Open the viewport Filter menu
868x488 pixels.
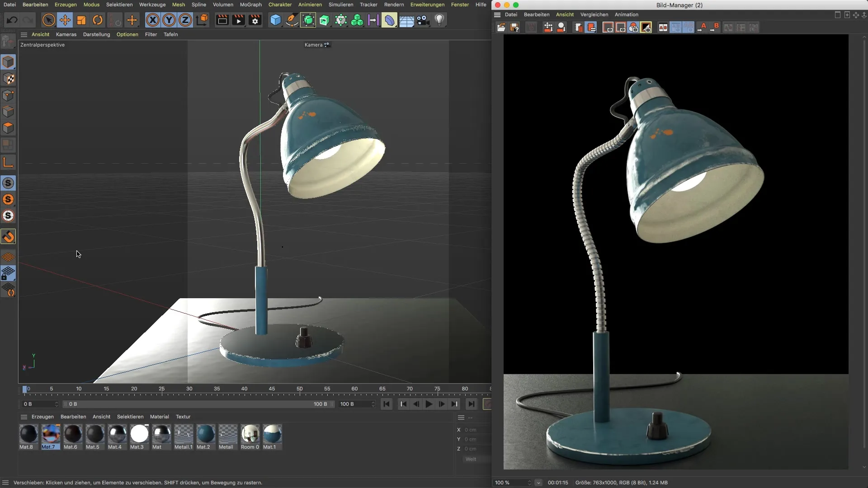pyautogui.click(x=151, y=34)
